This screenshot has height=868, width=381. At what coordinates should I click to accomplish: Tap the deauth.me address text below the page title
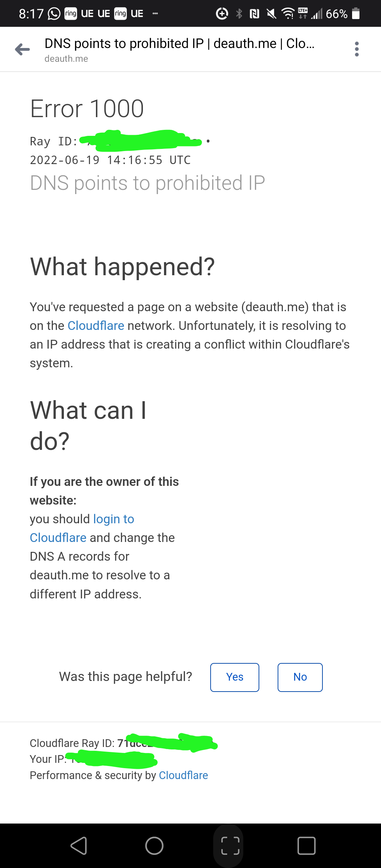(66, 59)
